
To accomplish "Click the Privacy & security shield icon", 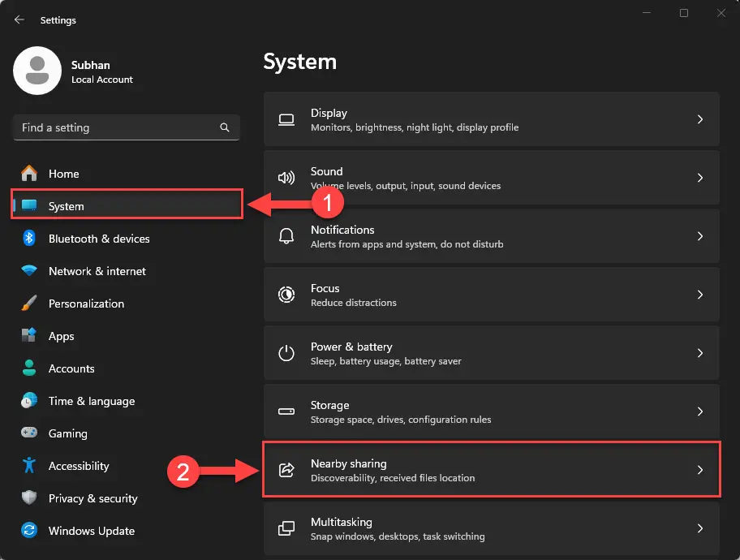I will [x=29, y=498].
